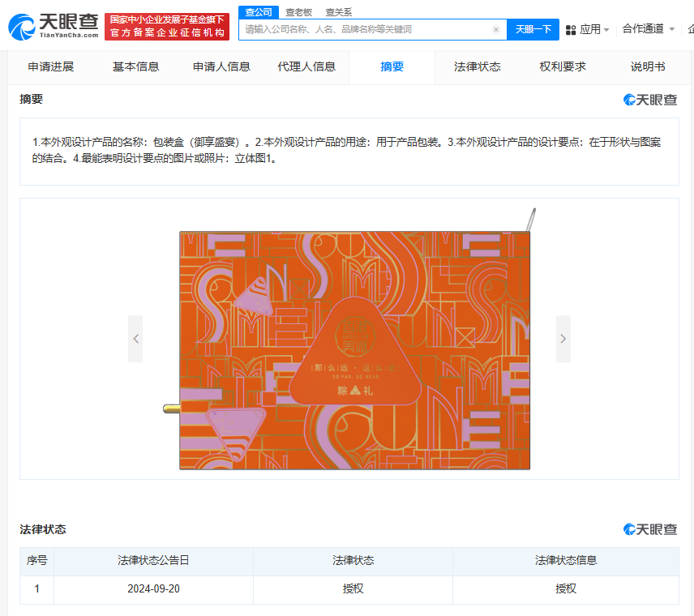The image size is (694, 616).
Task: Clear the search box with the × icon
Action: pyautogui.click(x=496, y=28)
